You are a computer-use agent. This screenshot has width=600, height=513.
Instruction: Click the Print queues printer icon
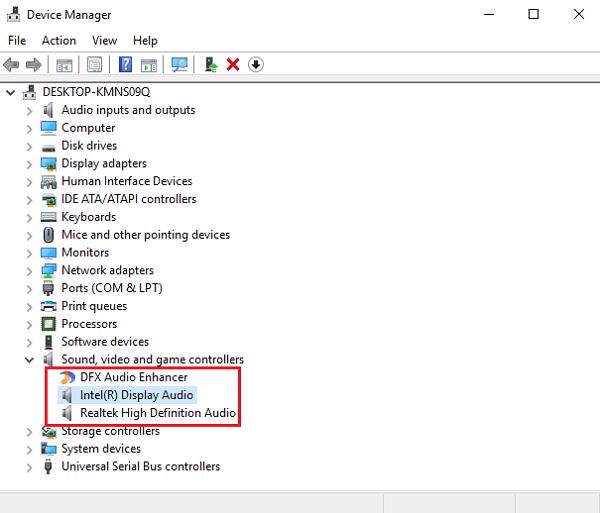(49, 306)
